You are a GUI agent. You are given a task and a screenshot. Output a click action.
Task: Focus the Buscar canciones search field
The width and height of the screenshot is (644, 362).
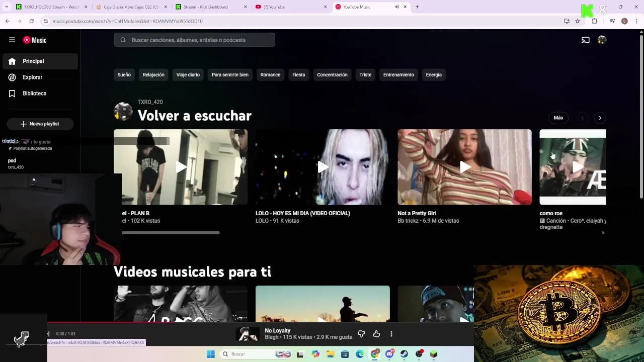[x=194, y=40]
